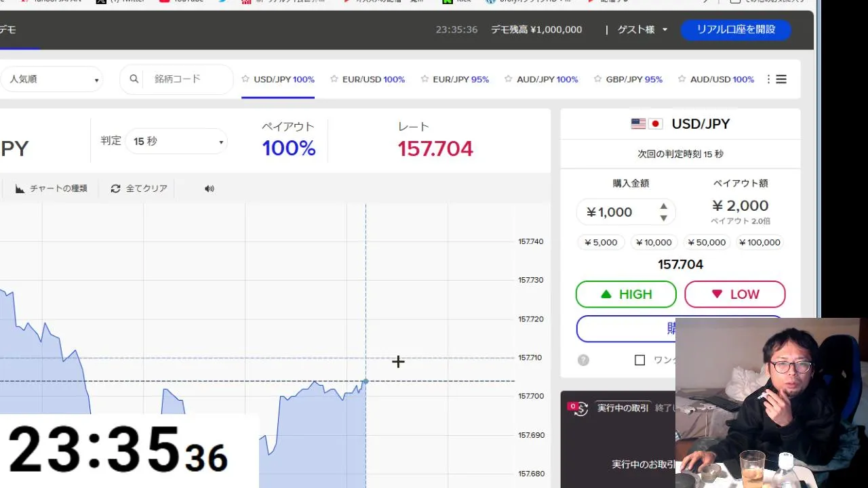Click the 157.704 rate value
Screen dimensions: 868x488
point(435,148)
